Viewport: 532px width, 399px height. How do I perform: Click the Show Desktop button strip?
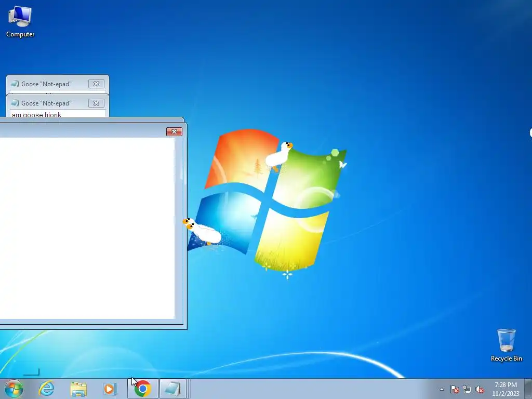click(x=528, y=389)
